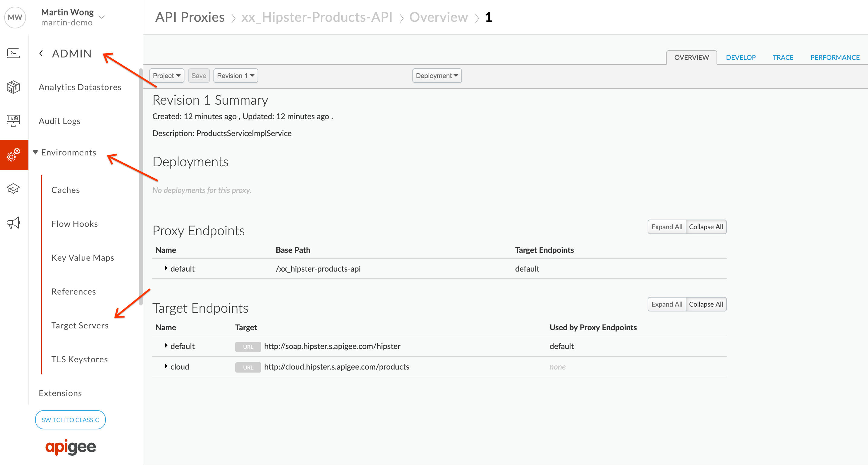Click the API Proxies breadcrumb
The width and height of the screenshot is (868, 466).
pos(190,17)
